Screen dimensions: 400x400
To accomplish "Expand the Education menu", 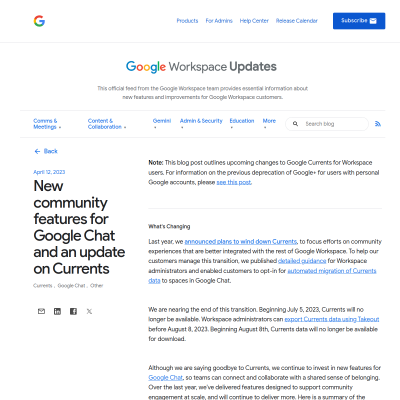I will [242, 123].
